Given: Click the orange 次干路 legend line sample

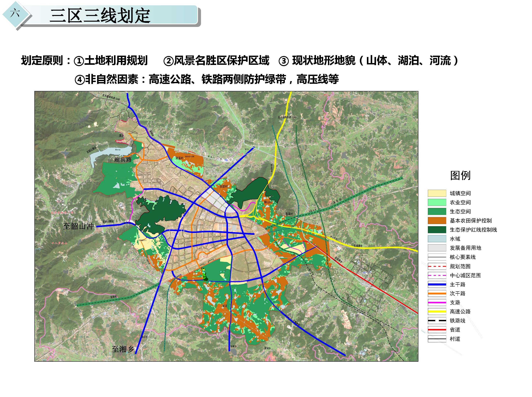Looking at the screenshot, I should (x=437, y=293).
